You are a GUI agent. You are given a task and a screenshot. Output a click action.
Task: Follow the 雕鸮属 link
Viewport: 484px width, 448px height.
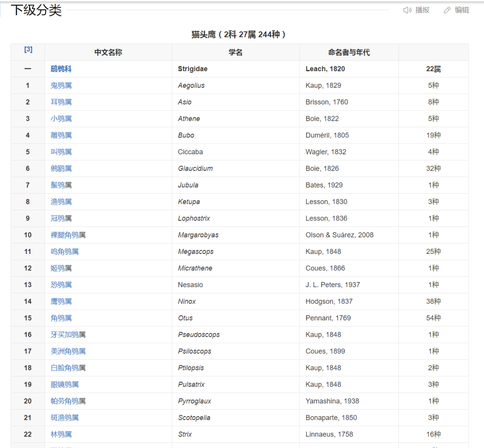pyautogui.click(x=61, y=135)
